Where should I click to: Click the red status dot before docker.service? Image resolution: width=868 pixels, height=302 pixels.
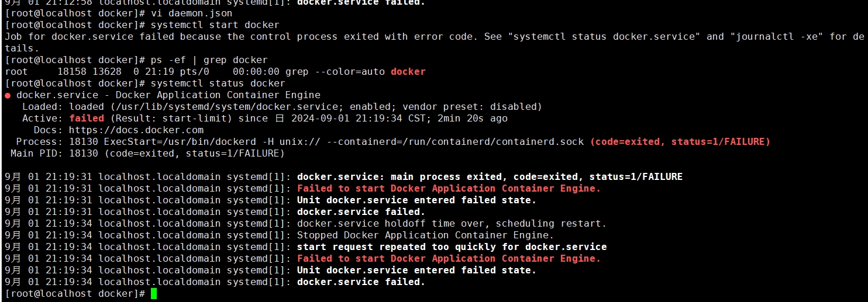point(8,95)
